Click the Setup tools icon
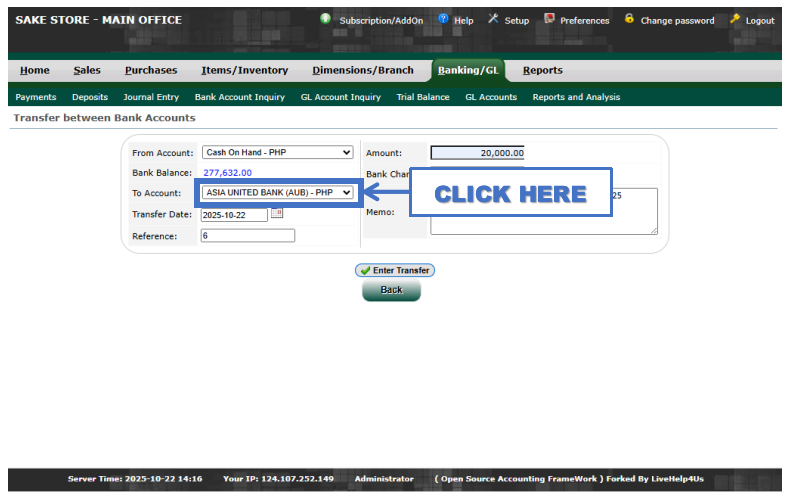Image resolution: width=790 pixels, height=501 pixels. coord(493,19)
